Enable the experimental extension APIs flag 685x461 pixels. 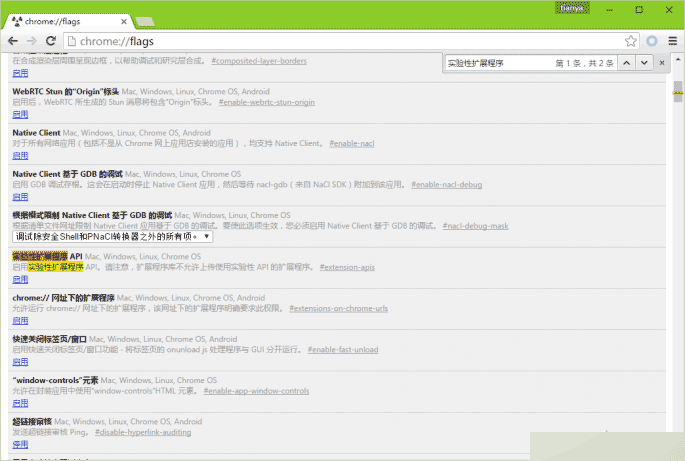tap(20, 279)
